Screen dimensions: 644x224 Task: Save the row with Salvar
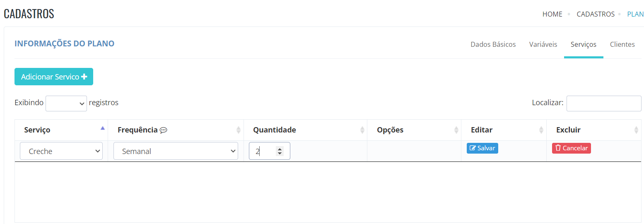482,148
